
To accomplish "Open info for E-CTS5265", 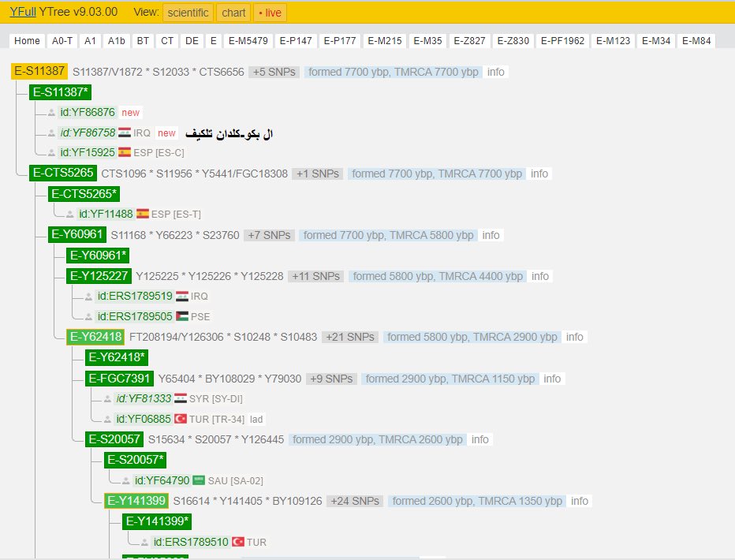I will (x=539, y=174).
